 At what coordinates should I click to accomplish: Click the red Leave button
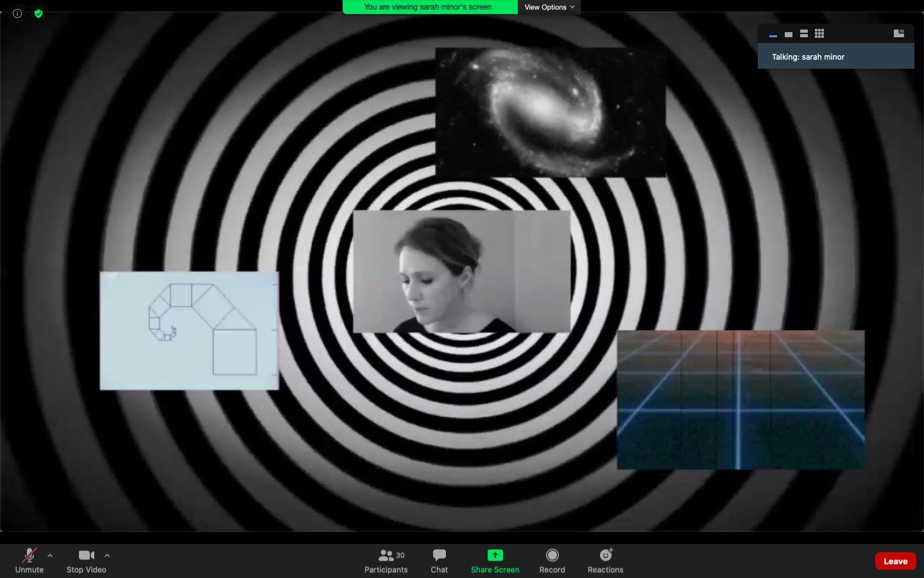[896, 561]
